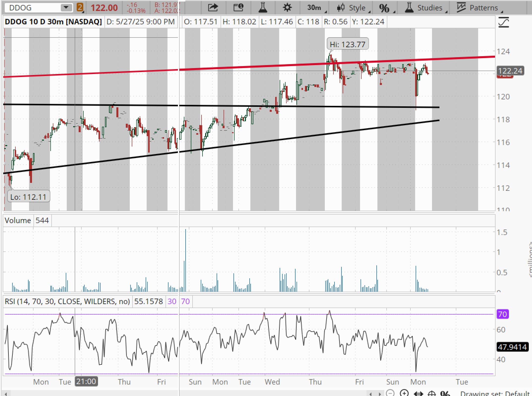Toggle the percent view button in bottom bar
The height and width of the screenshot is (396, 532).
[x=445, y=394]
